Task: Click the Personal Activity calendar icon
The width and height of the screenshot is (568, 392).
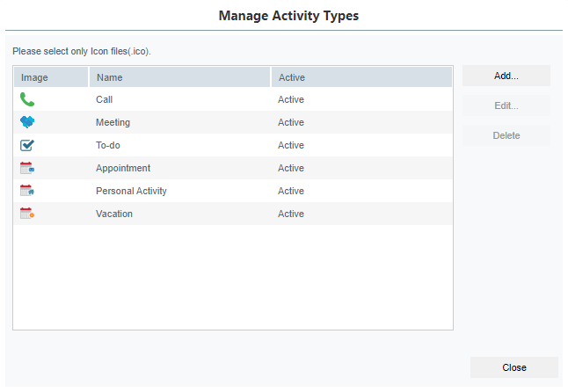Action: (x=27, y=191)
